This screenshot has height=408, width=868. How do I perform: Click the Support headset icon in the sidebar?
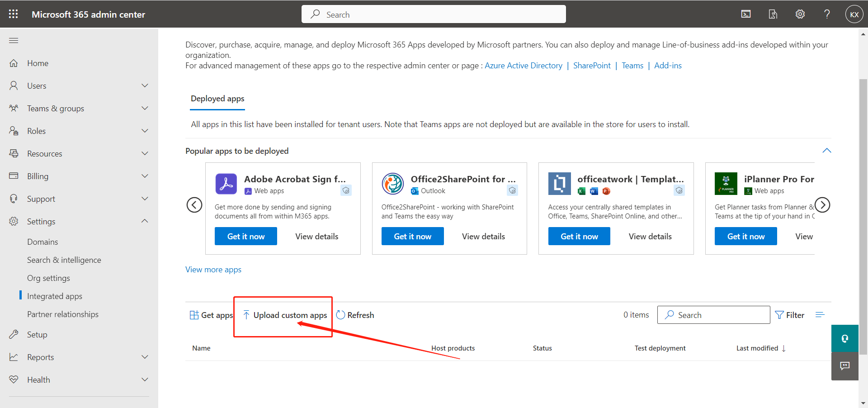coord(14,199)
